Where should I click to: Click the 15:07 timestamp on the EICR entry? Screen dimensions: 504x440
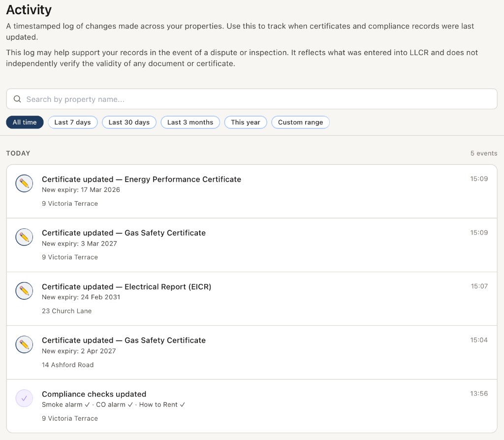click(479, 286)
